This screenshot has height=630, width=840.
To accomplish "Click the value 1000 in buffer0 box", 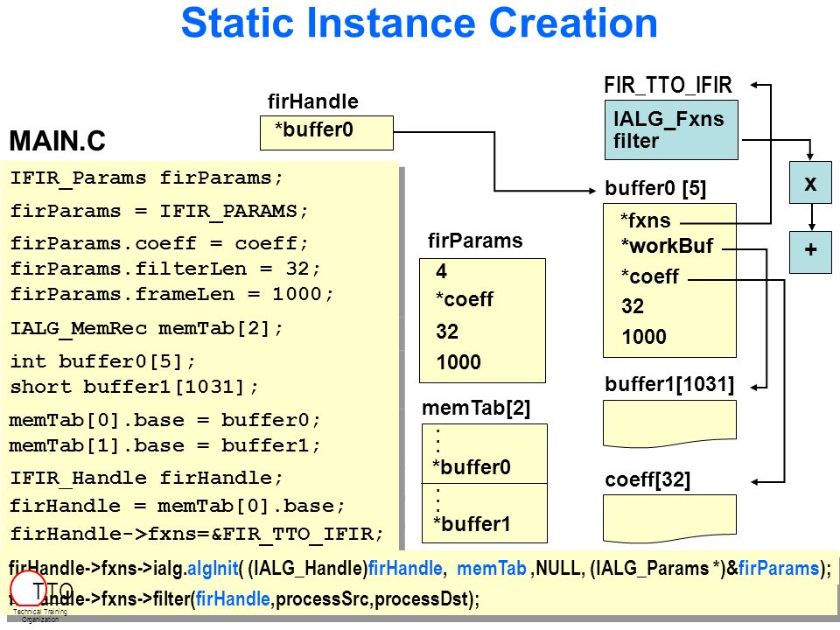I will (644, 337).
